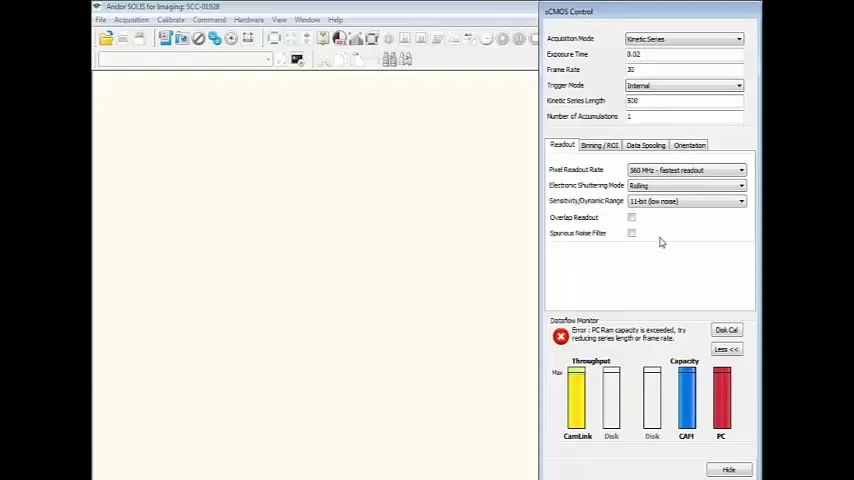Click the circle-slash abort icon
This screenshot has width=854, height=480.
[x=198, y=38]
